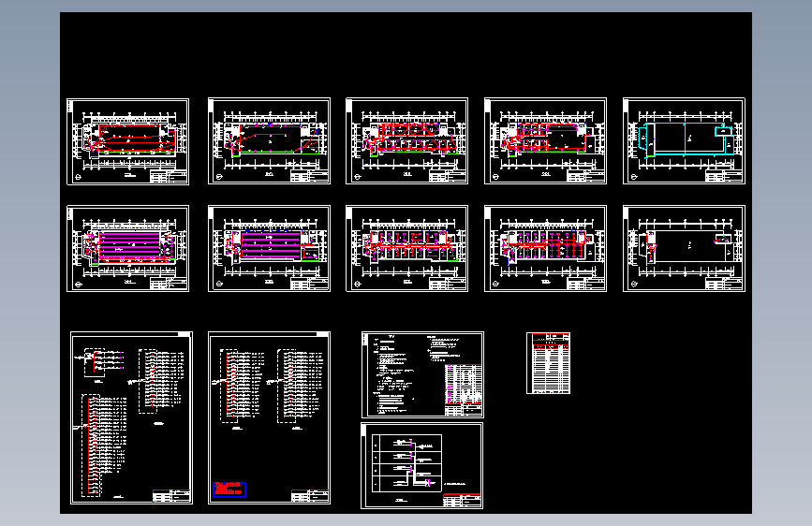Open the design notes sheet with text paragraphs
Image resolution: width=812 pixels, height=526 pixels.
422,374
